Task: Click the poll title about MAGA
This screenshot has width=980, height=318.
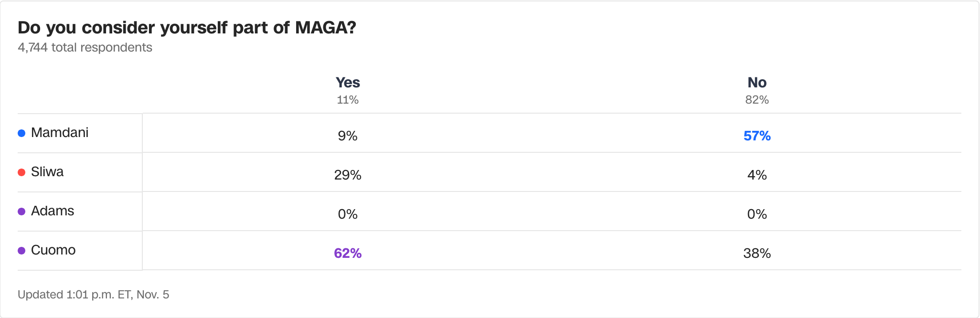Action: click(187, 28)
